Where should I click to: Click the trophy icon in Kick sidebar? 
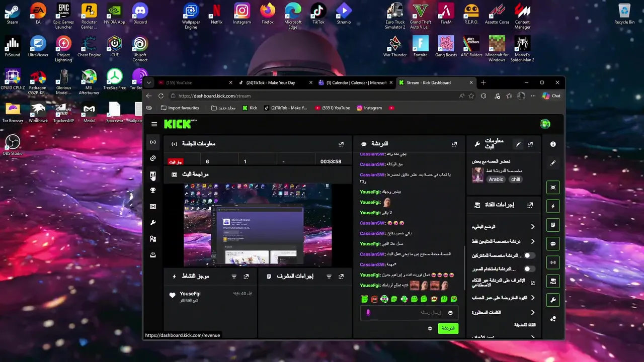pyautogui.click(x=153, y=191)
